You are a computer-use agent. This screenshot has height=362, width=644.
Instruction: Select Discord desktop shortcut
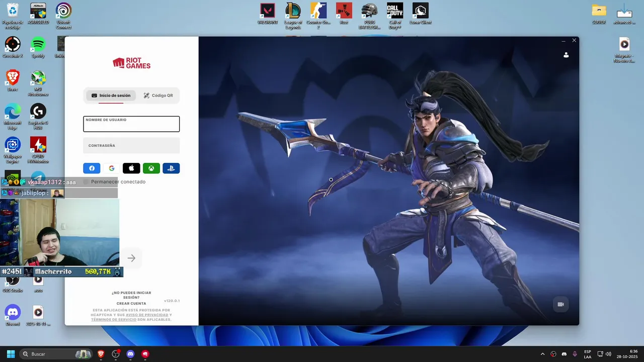click(13, 315)
